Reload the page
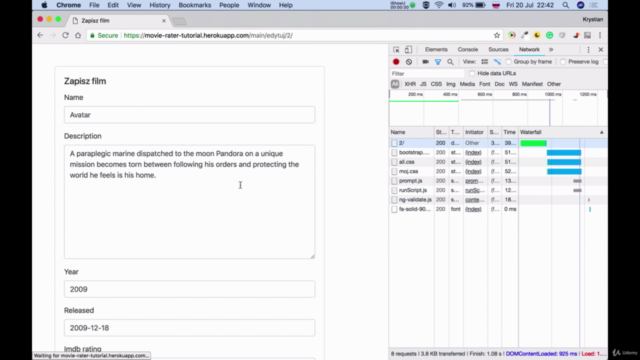This screenshot has width=640, height=360. [x=65, y=36]
